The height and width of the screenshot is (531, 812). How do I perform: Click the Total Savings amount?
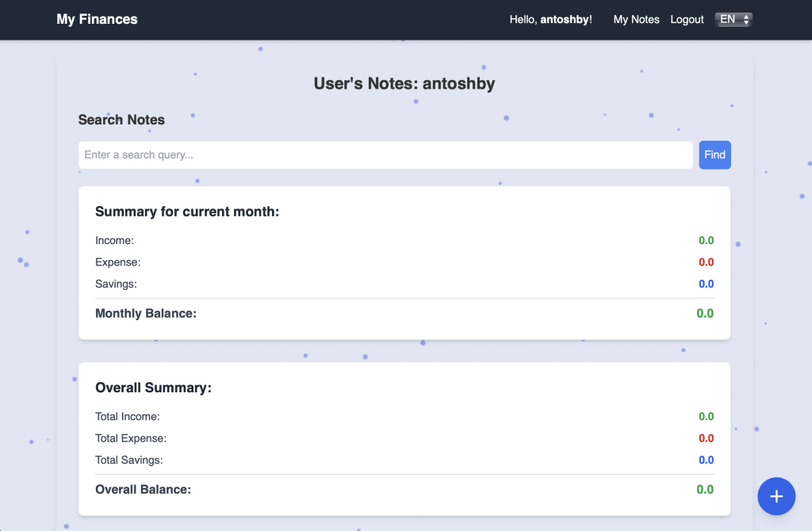(x=706, y=460)
